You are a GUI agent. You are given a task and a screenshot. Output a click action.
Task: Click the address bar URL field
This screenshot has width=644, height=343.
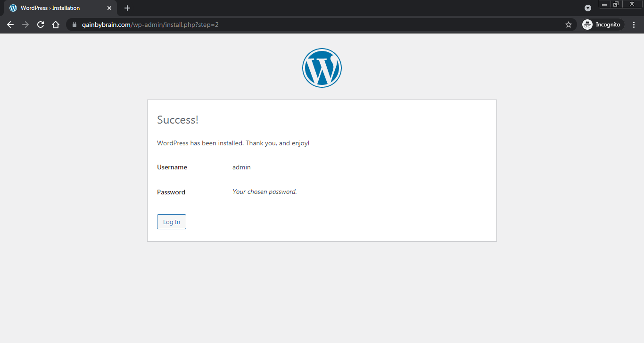(x=321, y=25)
